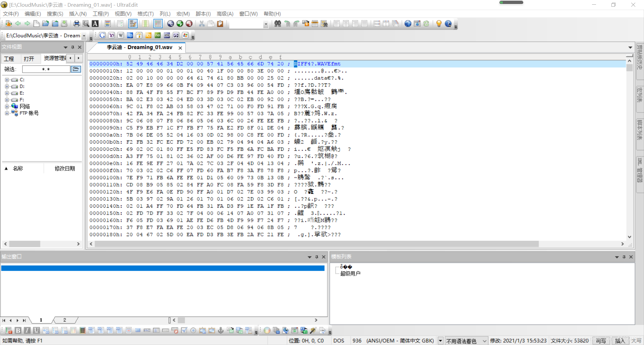Click the Google search icon
The height and width of the screenshot is (345, 644).
102,35
